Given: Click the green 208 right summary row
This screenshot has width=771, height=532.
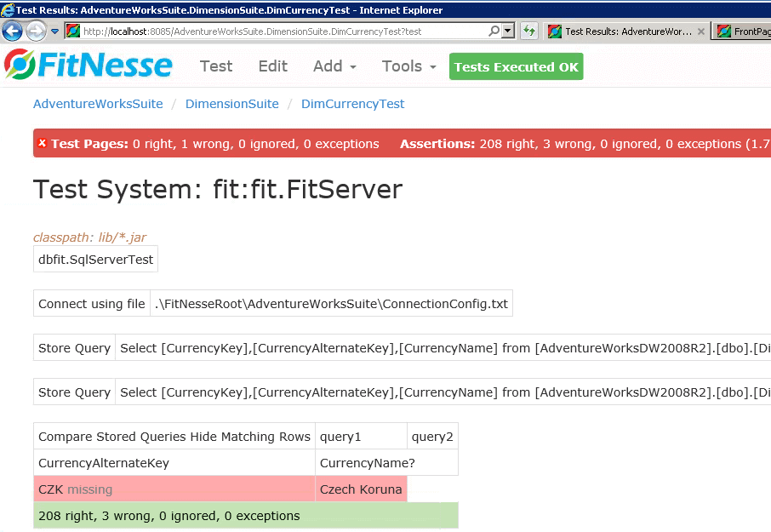Looking at the screenshot, I should coord(246,516).
